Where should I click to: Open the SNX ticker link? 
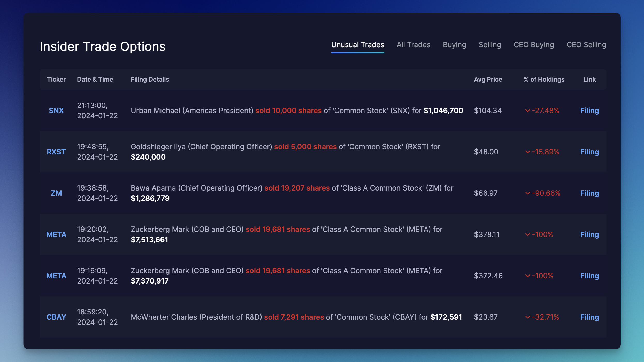56,111
